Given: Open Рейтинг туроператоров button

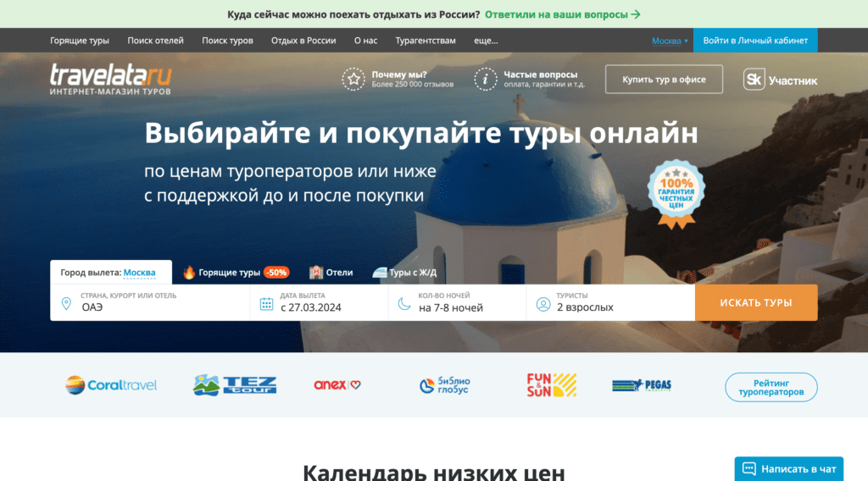Looking at the screenshot, I should click(x=771, y=387).
